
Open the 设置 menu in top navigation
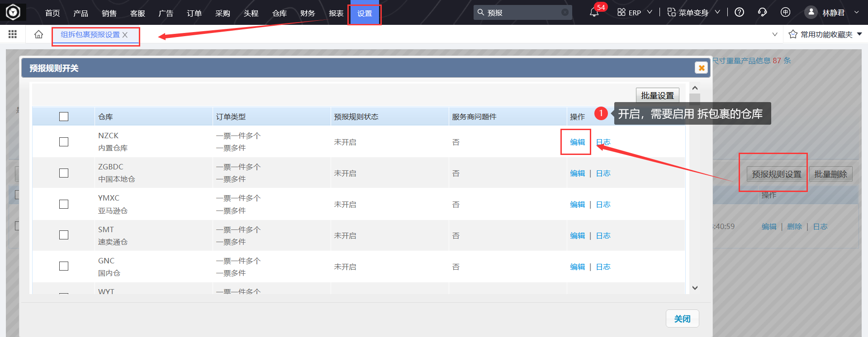tap(365, 14)
